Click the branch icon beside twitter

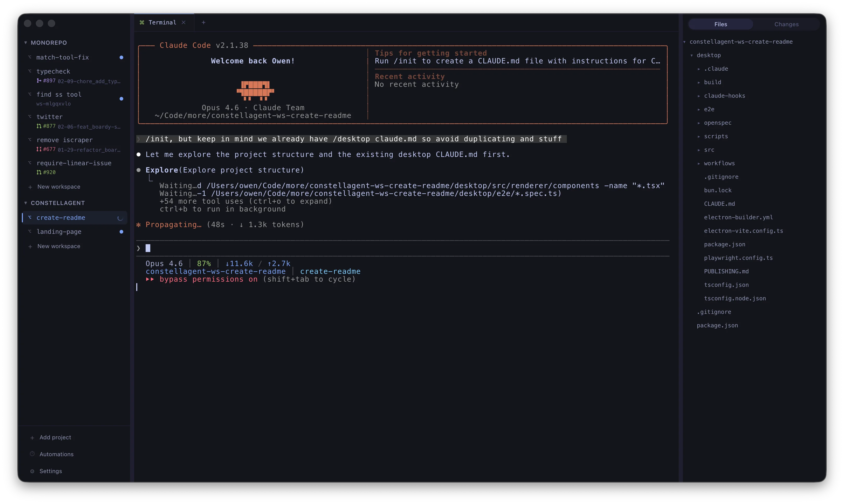click(x=30, y=116)
